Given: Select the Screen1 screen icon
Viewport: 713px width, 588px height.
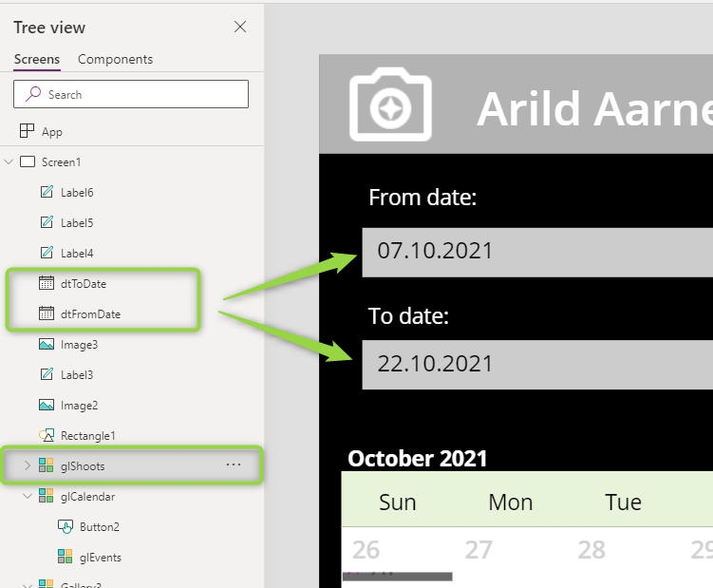Looking at the screenshot, I should pos(28,161).
